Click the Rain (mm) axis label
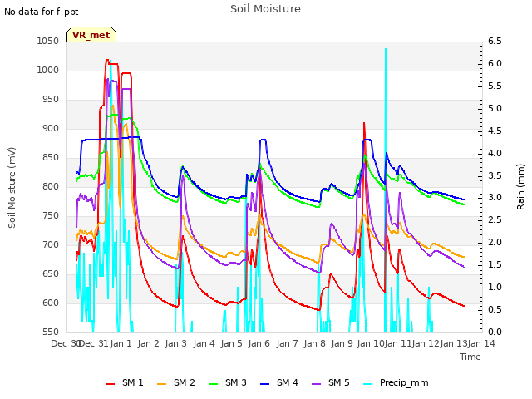532x399 pixels. pyautogui.click(x=520, y=187)
